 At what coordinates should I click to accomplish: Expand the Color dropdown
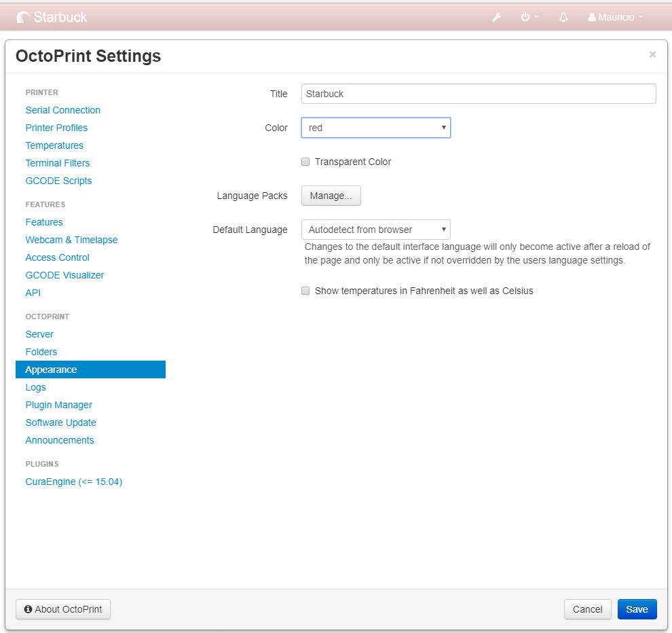pyautogui.click(x=376, y=128)
